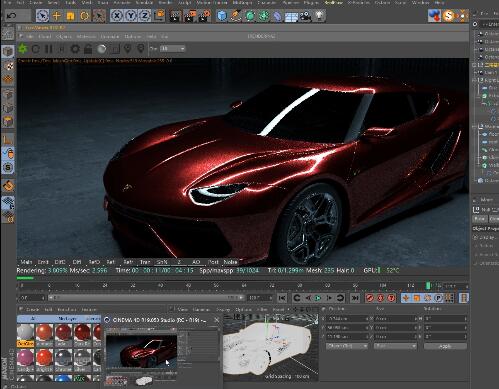
Task: Toggle Position keyframe recording icon
Action: [x=406, y=298]
